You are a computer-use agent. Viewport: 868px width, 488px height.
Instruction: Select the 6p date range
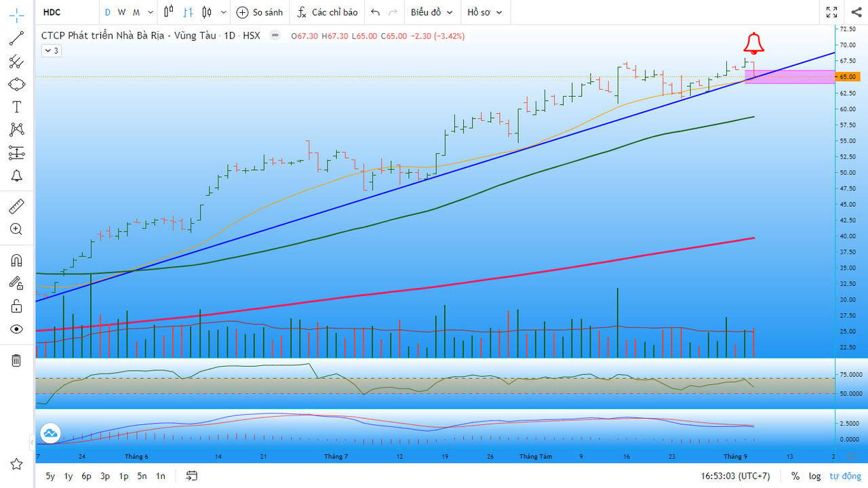[87, 476]
